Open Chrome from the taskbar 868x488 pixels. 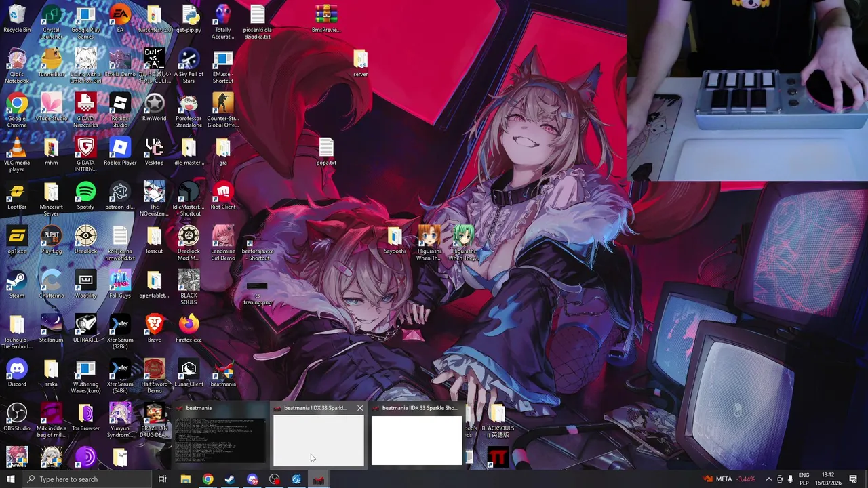point(208,479)
